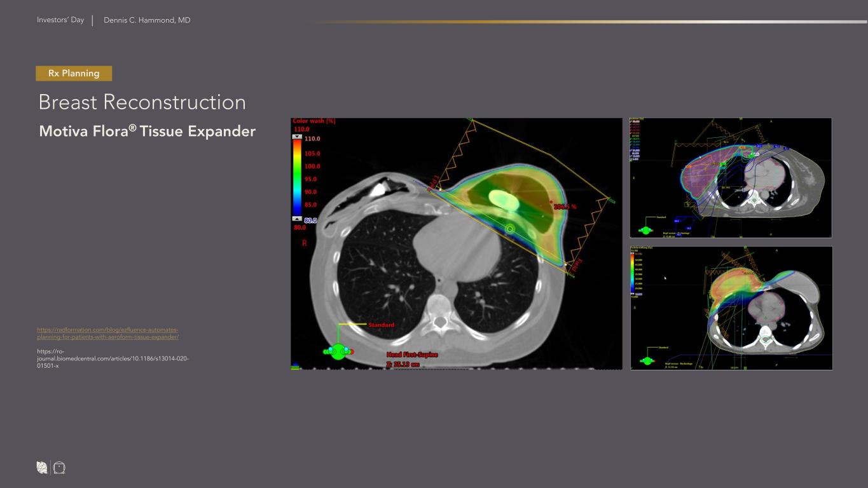Click the leaf logo icon at bottom left
Viewport: 868px width, 488px height.
click(x=42, y=468)
